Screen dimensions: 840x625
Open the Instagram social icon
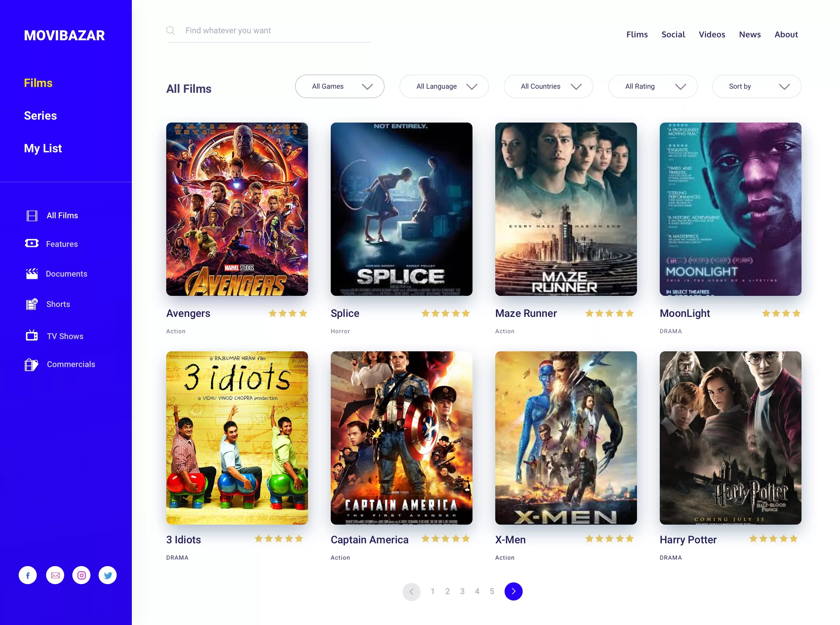(x=81, y=575)
